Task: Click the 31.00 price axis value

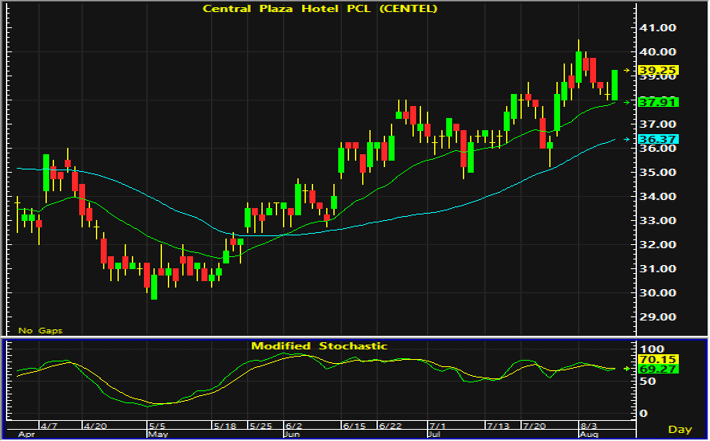Action: (657, 269)
